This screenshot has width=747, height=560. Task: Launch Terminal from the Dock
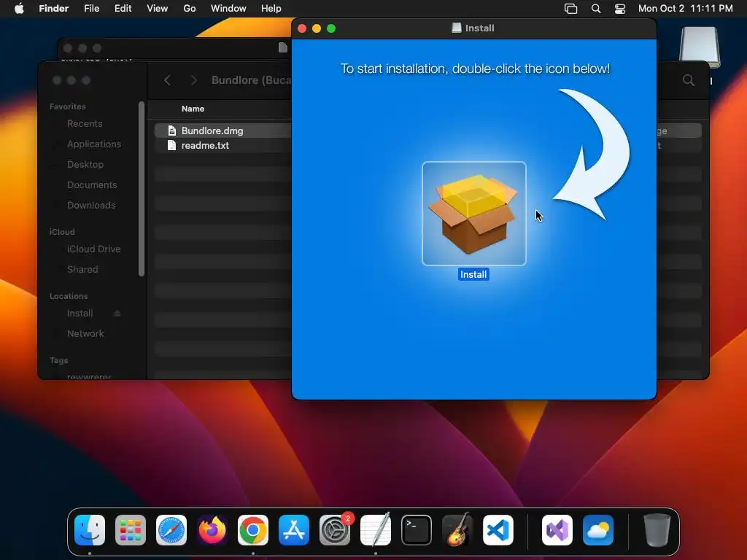click(417, 530)
